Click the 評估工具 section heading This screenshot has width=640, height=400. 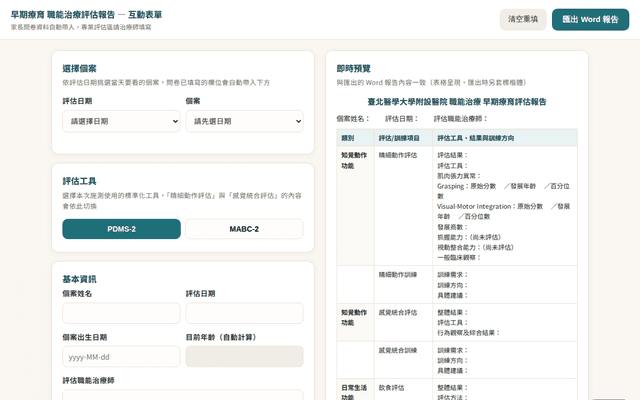pos(79,181)
